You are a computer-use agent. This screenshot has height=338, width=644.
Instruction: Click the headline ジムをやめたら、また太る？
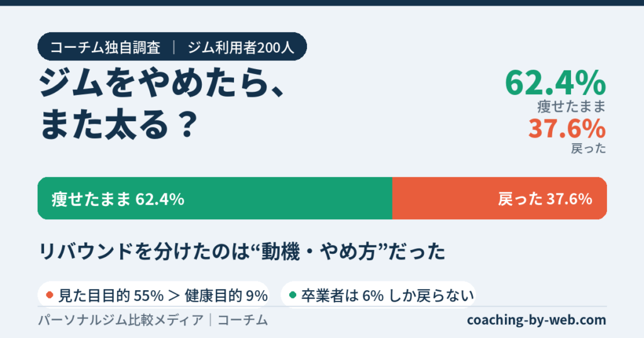pos(161,104)
